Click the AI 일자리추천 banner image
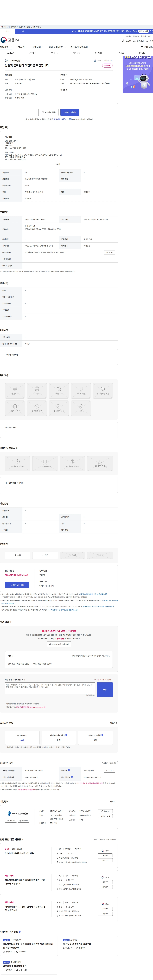Screen dimensions: 153x980 click(138, 75)
